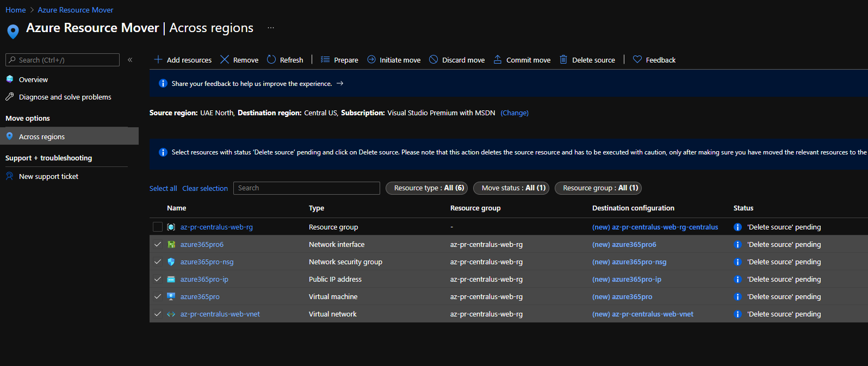Go to Home breadcrumb
This screenshot has width=868, height=366.
16,10
